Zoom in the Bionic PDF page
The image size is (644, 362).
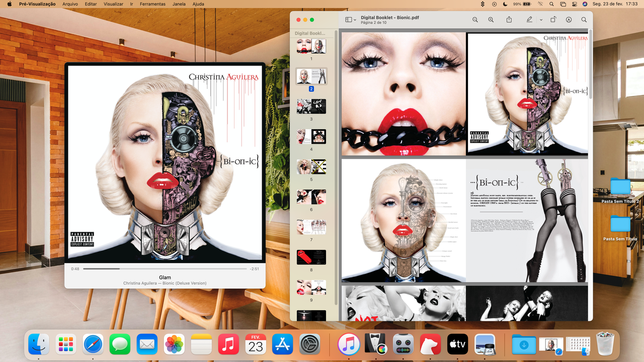[491, 20]
